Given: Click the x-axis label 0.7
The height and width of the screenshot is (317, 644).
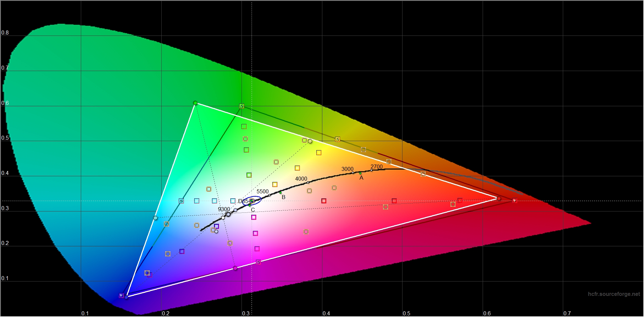Looking at the screenshot, I should point(567,313).
